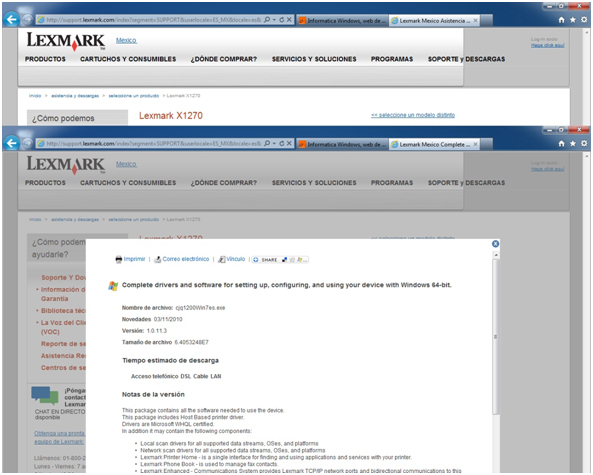Select the Lexmark Mexico Complete tab
Screen dimensions: 593x475
[x=435, y=144]
